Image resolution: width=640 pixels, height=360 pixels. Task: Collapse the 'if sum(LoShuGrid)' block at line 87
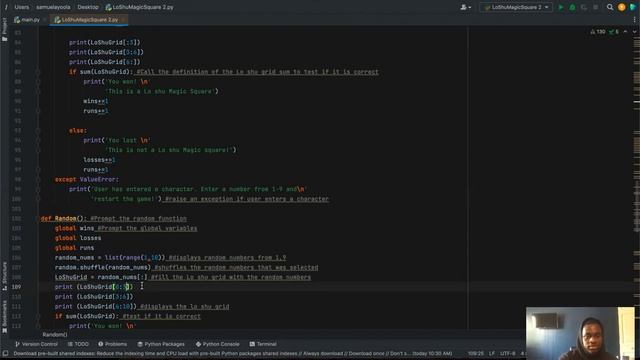pos(38,72)
